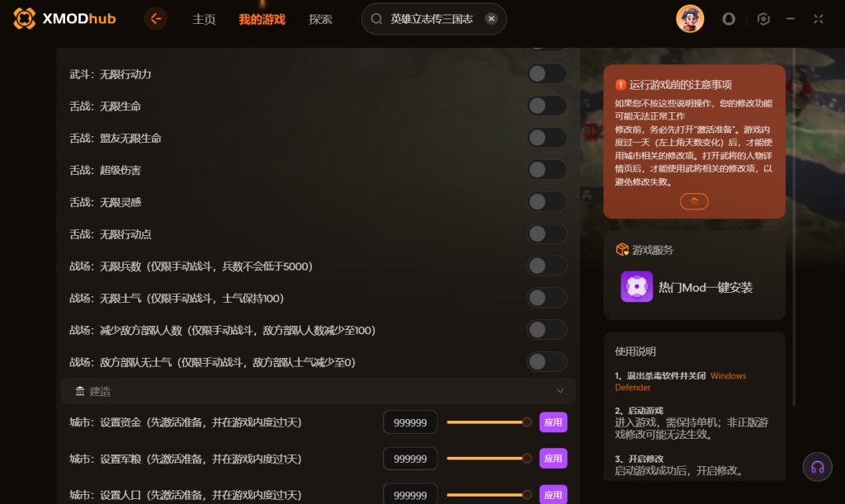Enable 战场：无限士气 switch

point(546,298)
